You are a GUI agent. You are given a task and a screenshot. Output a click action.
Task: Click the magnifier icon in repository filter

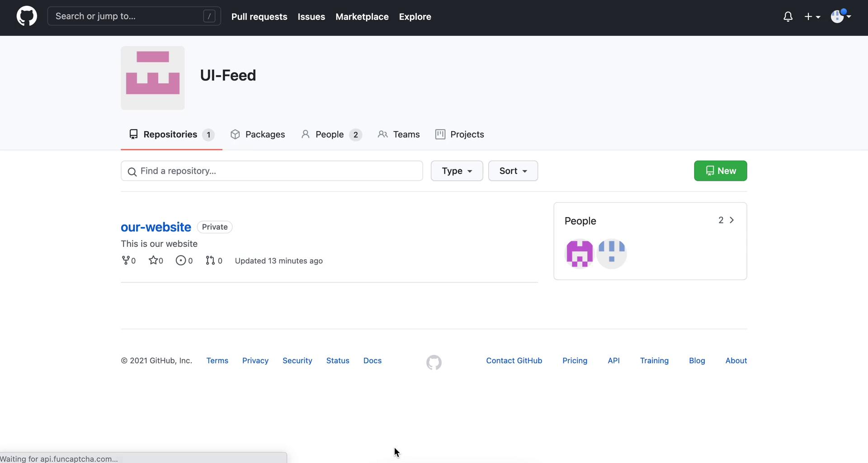132,172
